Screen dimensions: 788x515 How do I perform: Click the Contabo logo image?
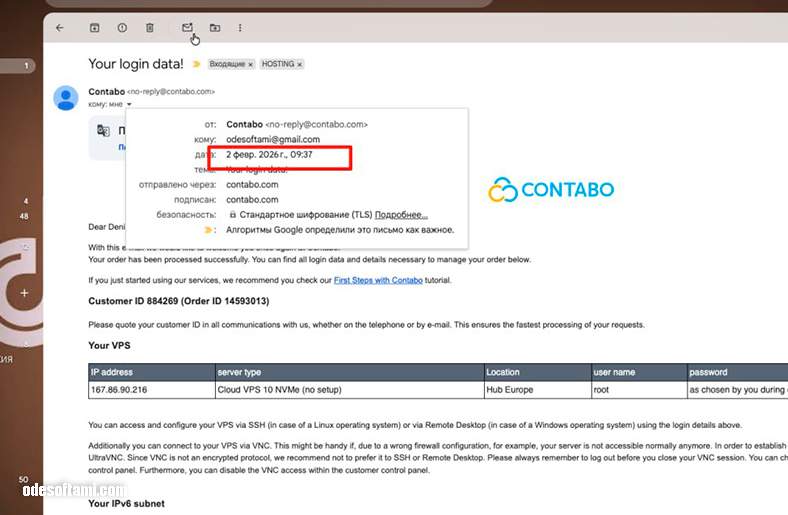551,189
